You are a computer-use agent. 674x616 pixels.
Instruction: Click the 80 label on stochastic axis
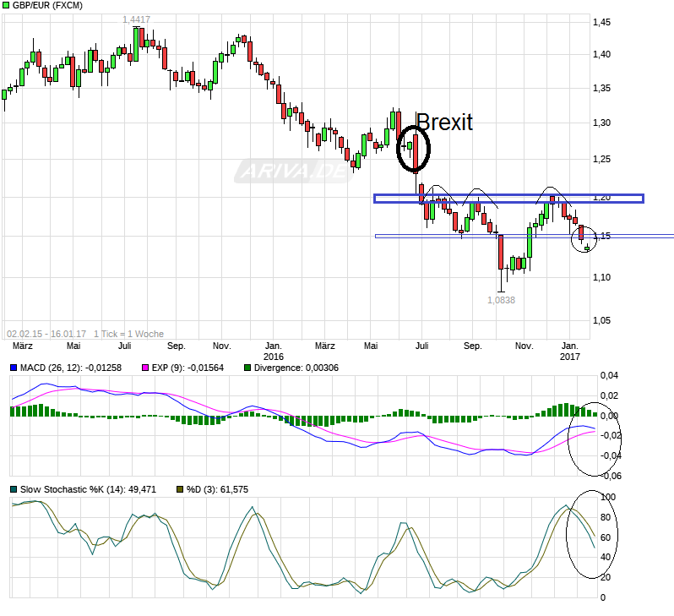[606, 517]
